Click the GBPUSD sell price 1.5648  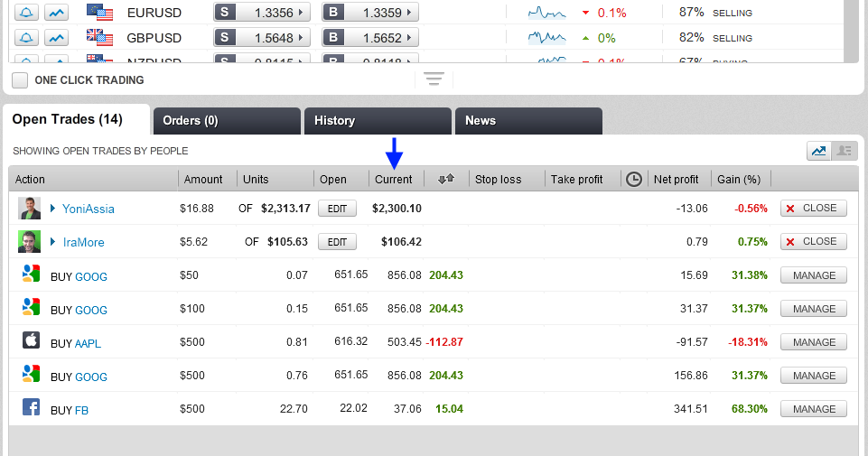click(x=262, y=38)
